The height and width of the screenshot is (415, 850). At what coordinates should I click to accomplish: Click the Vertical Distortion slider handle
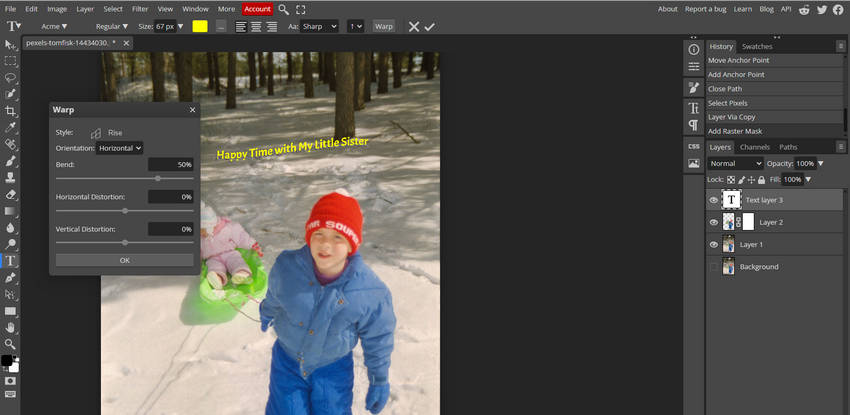click(x=125, y=243)
